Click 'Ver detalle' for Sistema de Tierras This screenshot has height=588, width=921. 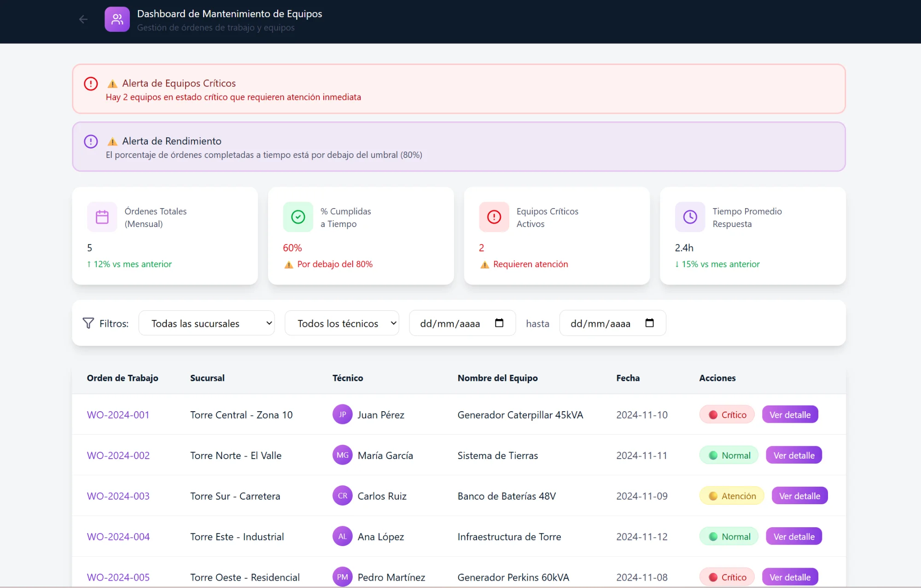(793, 455)
